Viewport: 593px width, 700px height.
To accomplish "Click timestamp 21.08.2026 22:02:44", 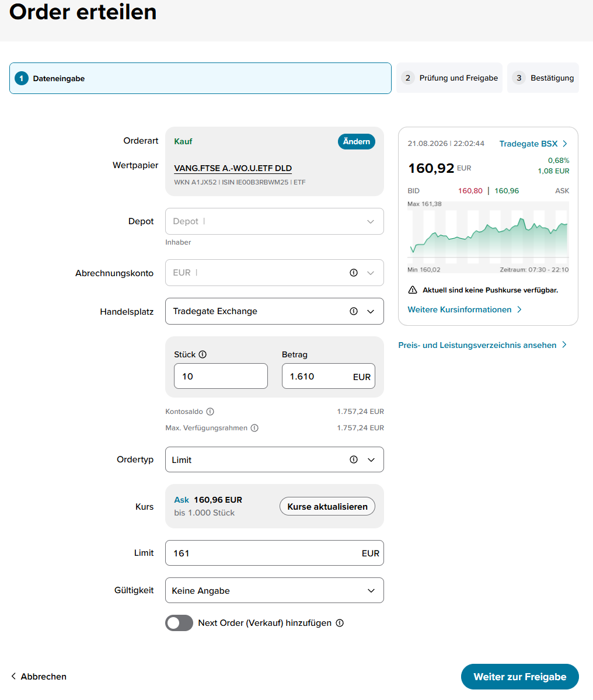I will coord(446,143).
